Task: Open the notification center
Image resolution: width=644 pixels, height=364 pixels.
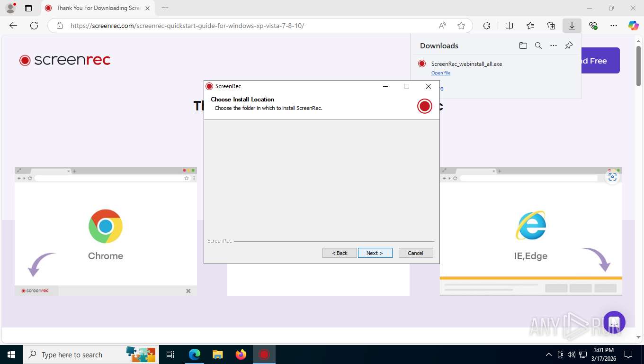Action: click(628, 355)
